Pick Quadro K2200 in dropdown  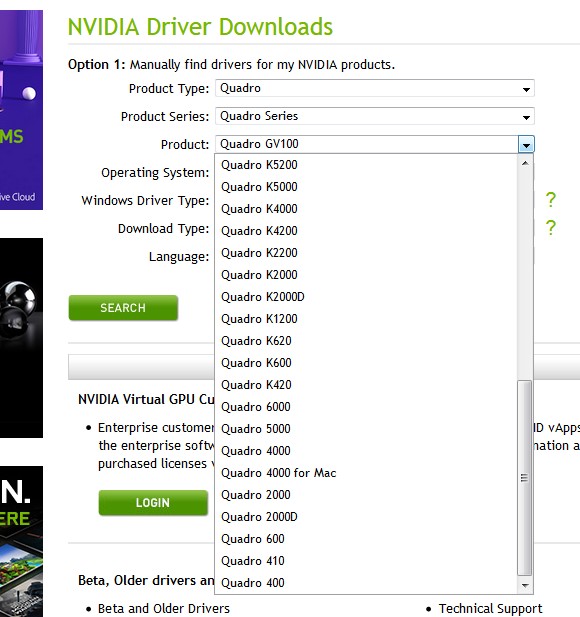tap(366, 253)
